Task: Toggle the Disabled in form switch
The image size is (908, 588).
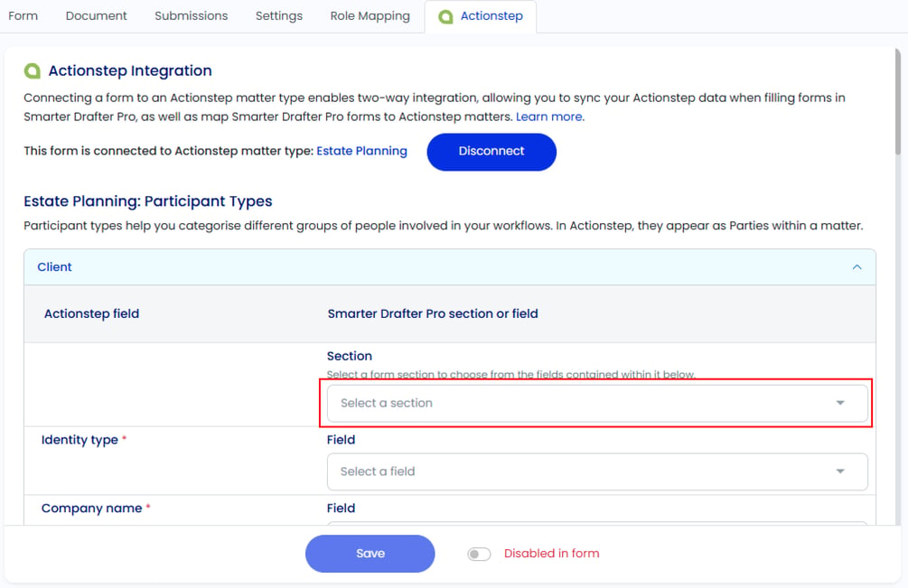Action: pyautogui.click(x=479, y=554)
